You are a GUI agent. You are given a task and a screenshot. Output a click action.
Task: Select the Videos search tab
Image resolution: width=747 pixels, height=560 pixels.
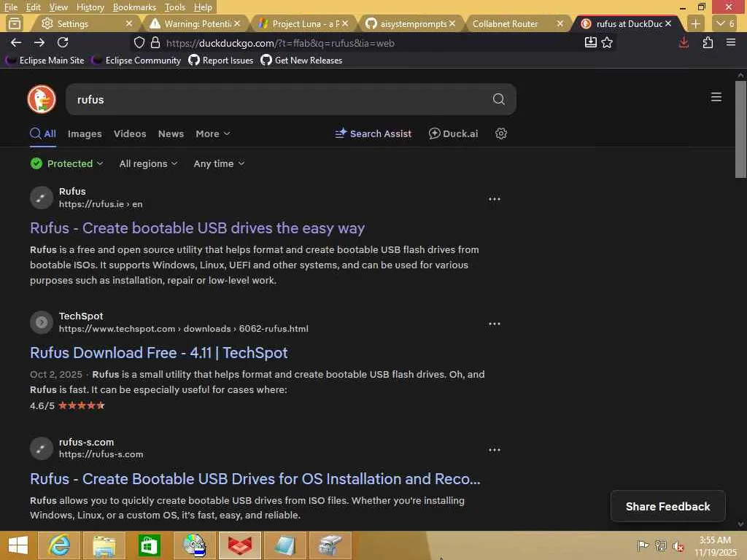point(130,134)
